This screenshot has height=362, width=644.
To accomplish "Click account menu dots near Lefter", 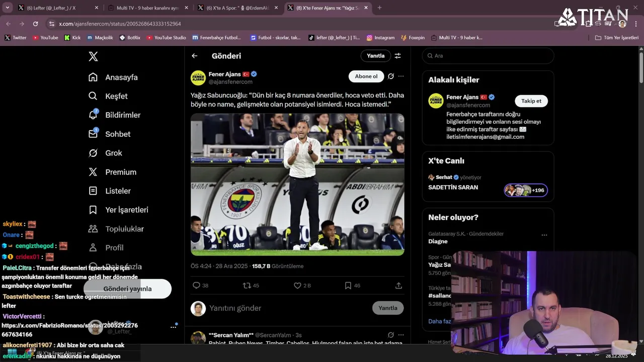I will coord(173,327).
